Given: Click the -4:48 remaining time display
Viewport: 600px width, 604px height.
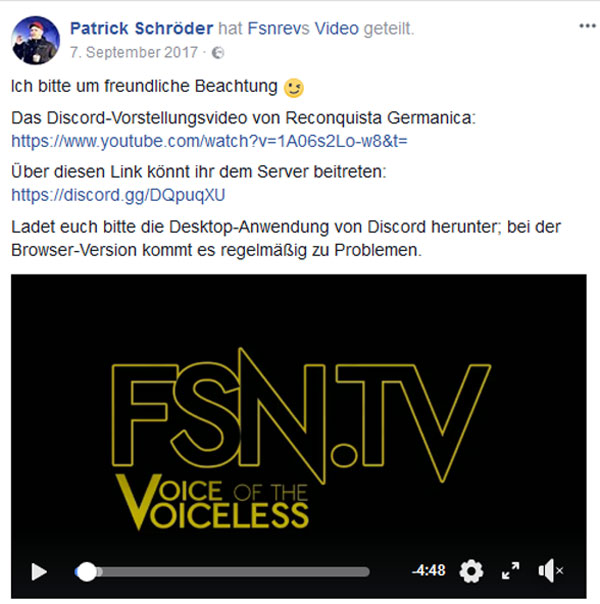Looking at the screenshot, I should 428,570.
